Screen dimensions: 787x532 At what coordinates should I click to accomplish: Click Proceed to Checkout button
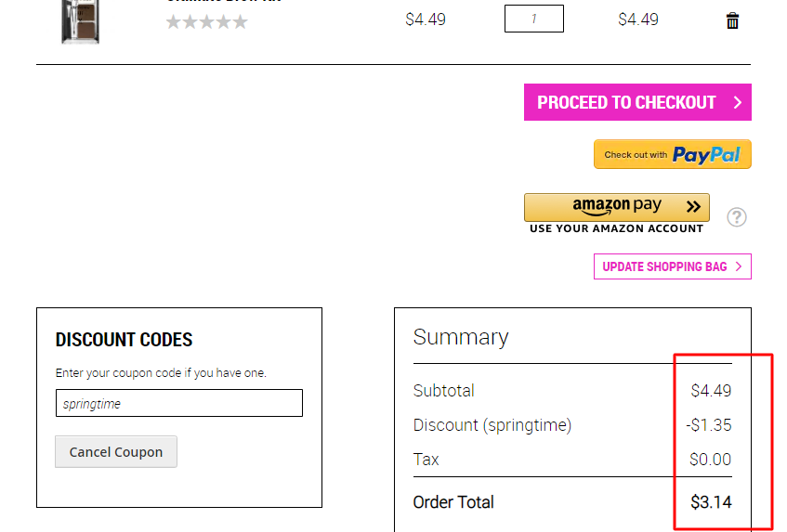pyautogui.click(x=637, y=102)
